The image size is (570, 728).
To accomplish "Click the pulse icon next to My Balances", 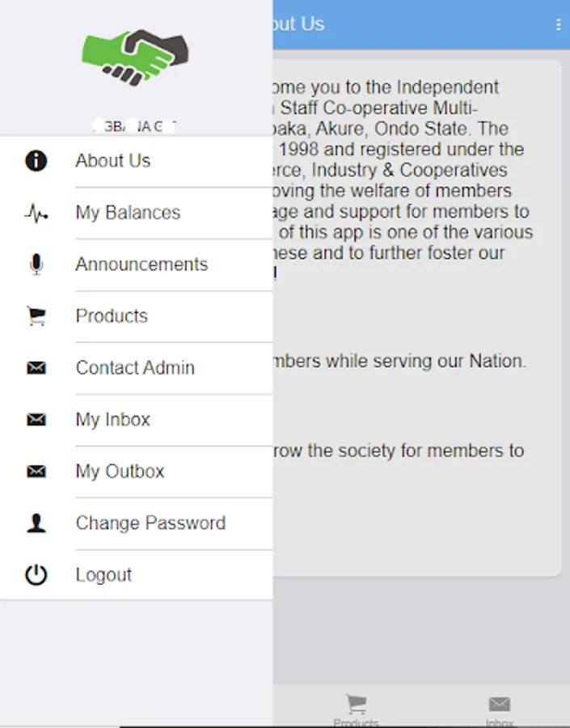I will tap(36, 214).
